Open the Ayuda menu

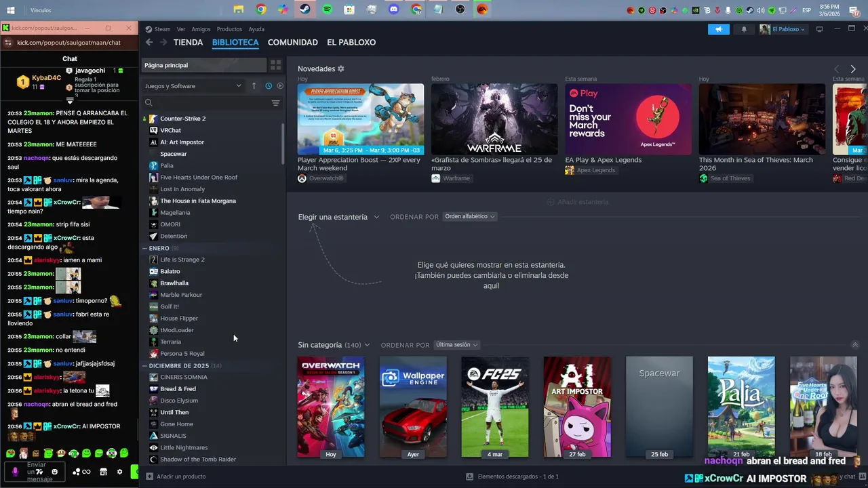tap(256, 29)
